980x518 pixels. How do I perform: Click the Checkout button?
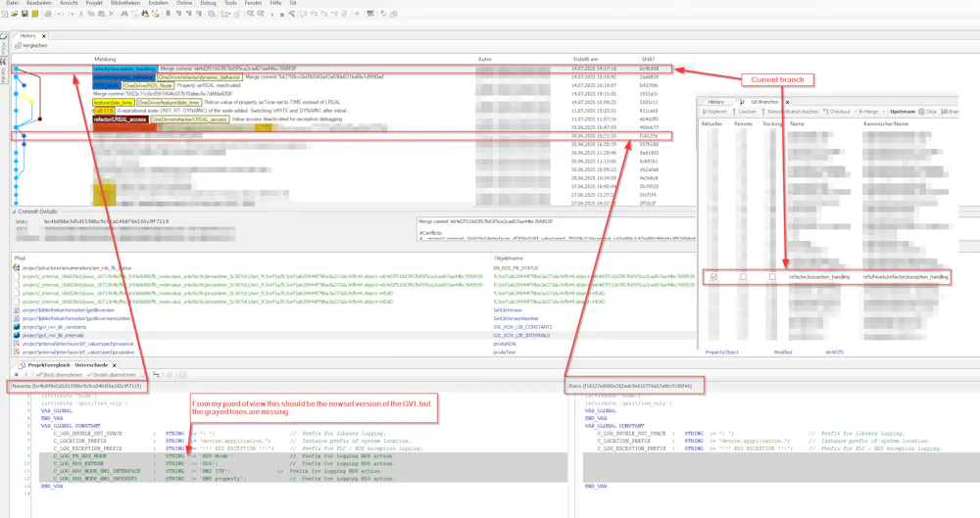836,112
